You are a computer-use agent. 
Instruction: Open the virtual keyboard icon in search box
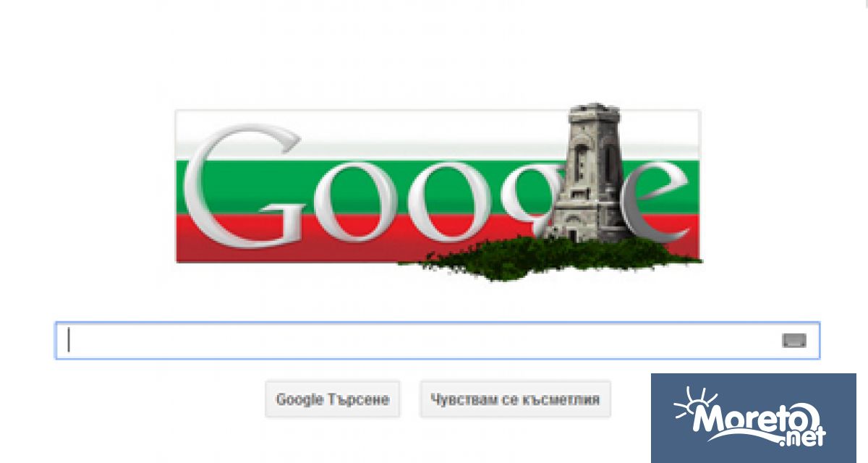[x=793, y=341]
